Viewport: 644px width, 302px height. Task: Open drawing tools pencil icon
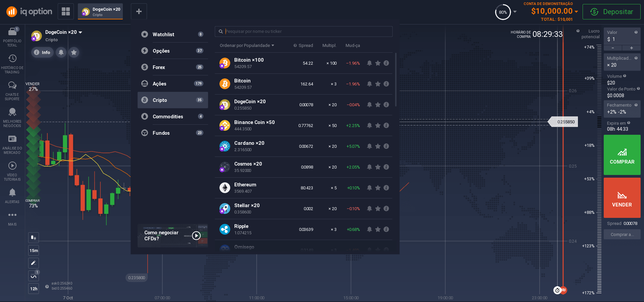(34, 263)
